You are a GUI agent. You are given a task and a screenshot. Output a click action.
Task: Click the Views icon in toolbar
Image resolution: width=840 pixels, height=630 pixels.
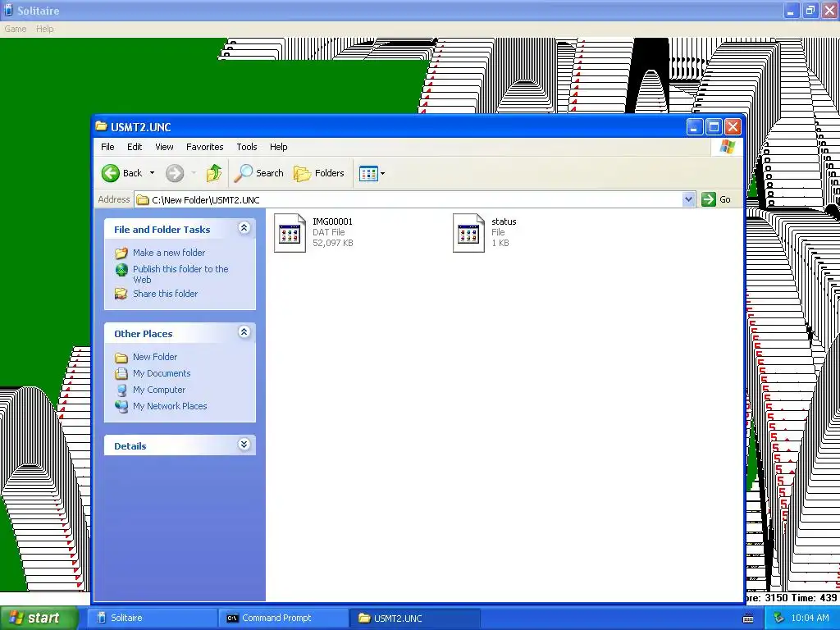pyautogui.click(x=368, y=174)
